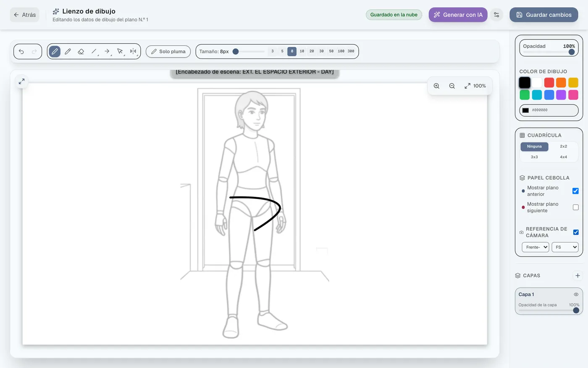Choose the white color swatch
Viewport: 588px width, 368px height.
(x=537, y=82)
